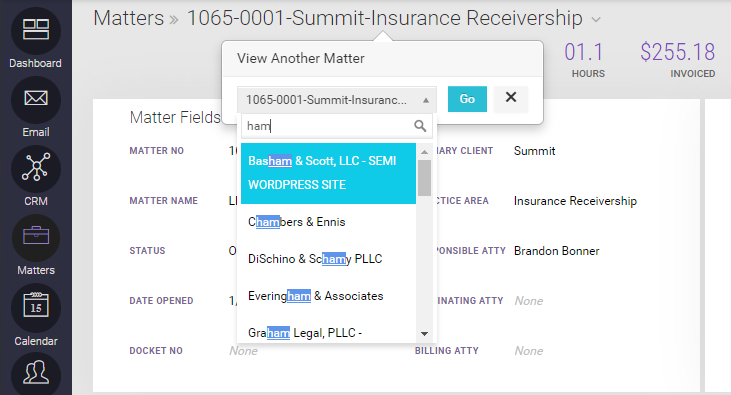Click the STATUS field label
The height and width of the screenshot is (395, 731).
coord(147,250)
